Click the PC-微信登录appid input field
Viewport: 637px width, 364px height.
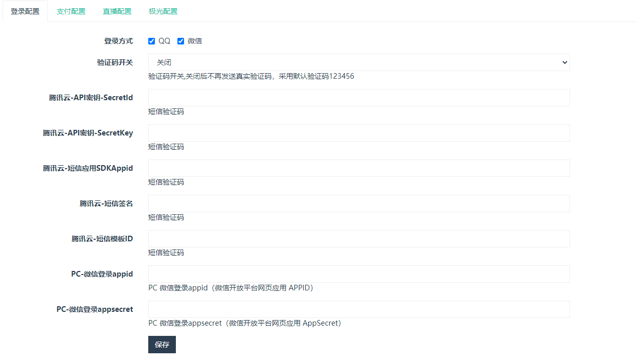(359, 274)
